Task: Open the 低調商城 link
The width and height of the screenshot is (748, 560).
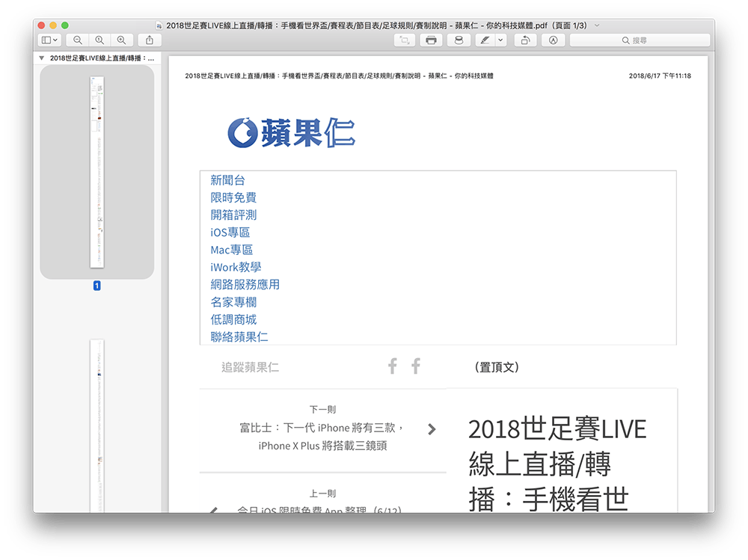Action: (x=233, y=319)
